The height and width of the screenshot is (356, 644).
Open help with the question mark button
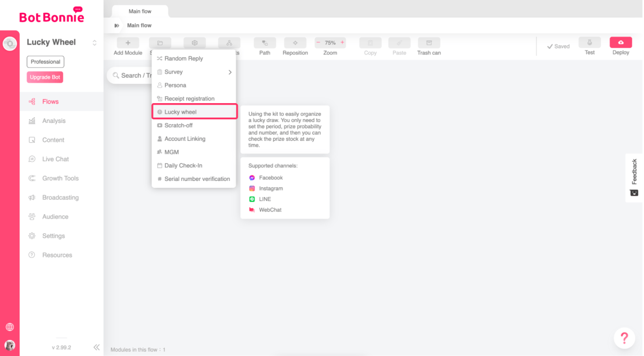point(624,338)
